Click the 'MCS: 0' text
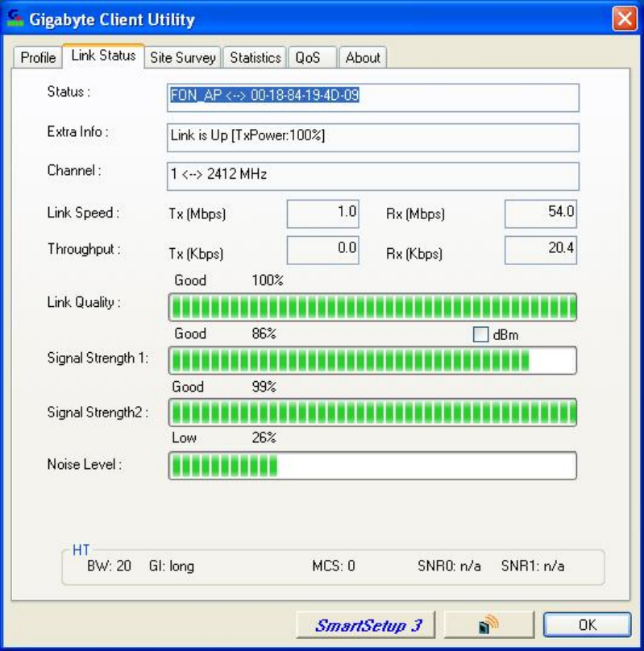The width and height of the screenshot is (644, 651). pyautogui.click(x=334, y=566)
